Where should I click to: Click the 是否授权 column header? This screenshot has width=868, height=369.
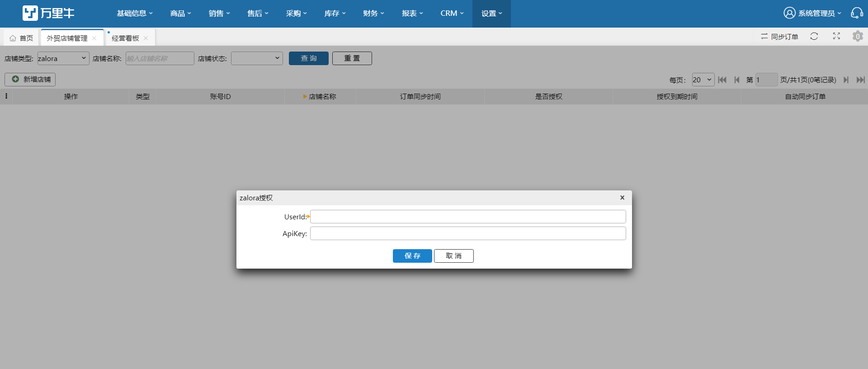point(548,96)
